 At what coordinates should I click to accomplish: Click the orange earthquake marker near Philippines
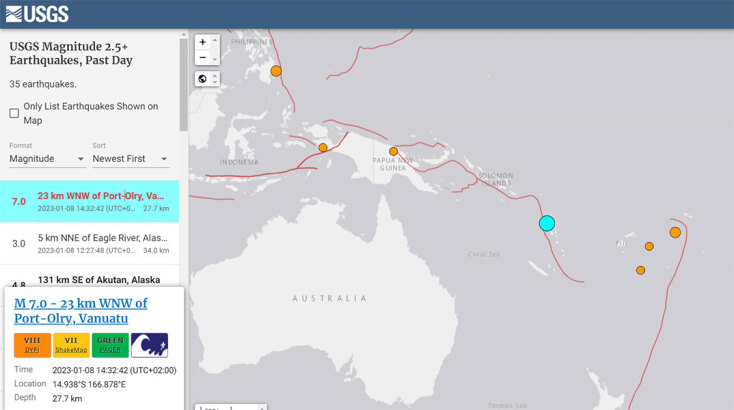[276, 71]
